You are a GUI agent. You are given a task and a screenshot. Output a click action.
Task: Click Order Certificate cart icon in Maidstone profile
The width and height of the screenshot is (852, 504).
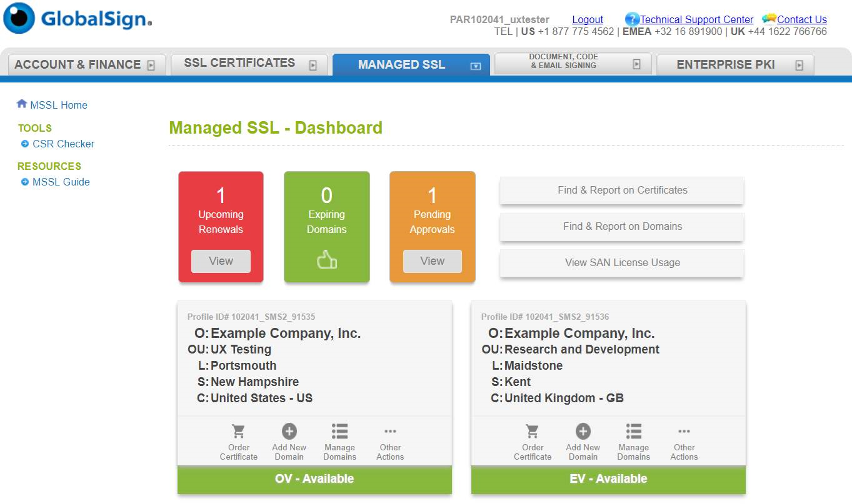click(533, 432)
